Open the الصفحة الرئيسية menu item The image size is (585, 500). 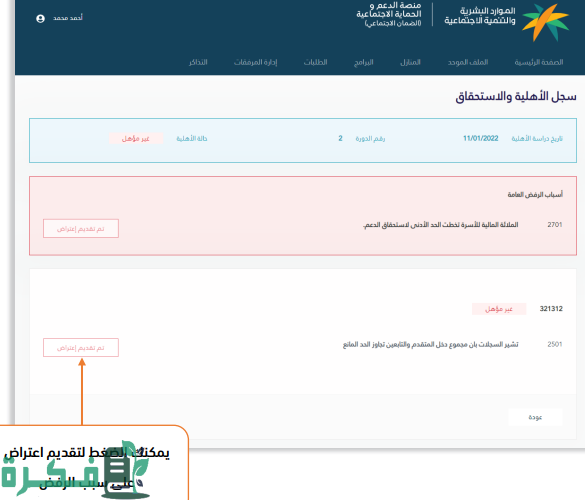pyautogui.click(x=539, y=62)
